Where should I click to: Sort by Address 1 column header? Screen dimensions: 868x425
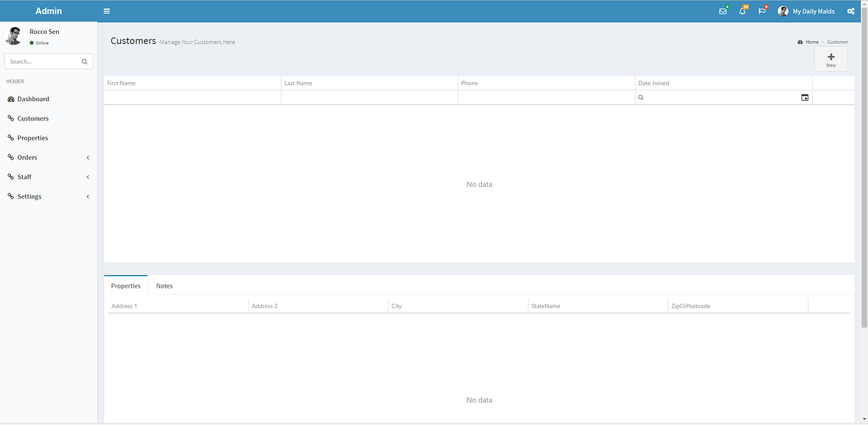[x=178, y=306]
